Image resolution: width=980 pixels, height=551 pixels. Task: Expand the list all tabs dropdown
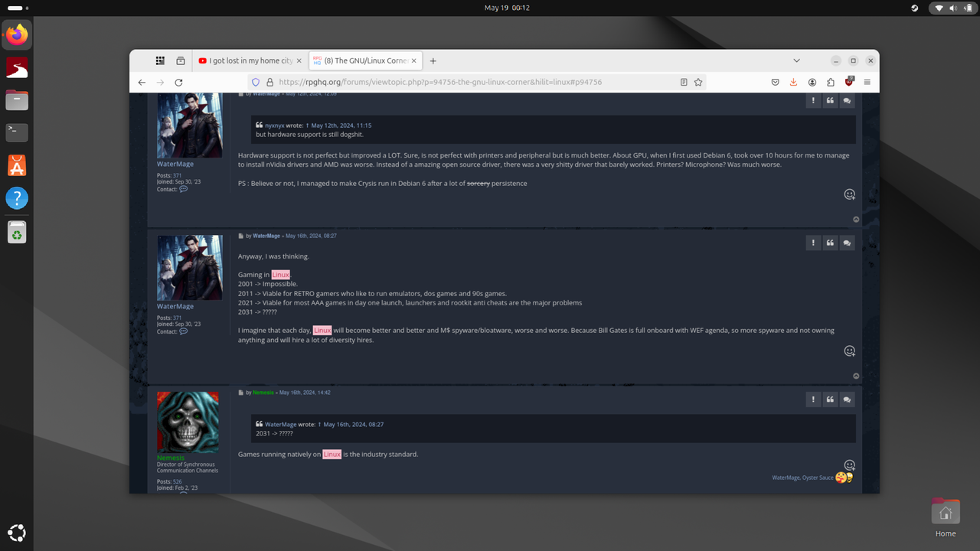796,60
